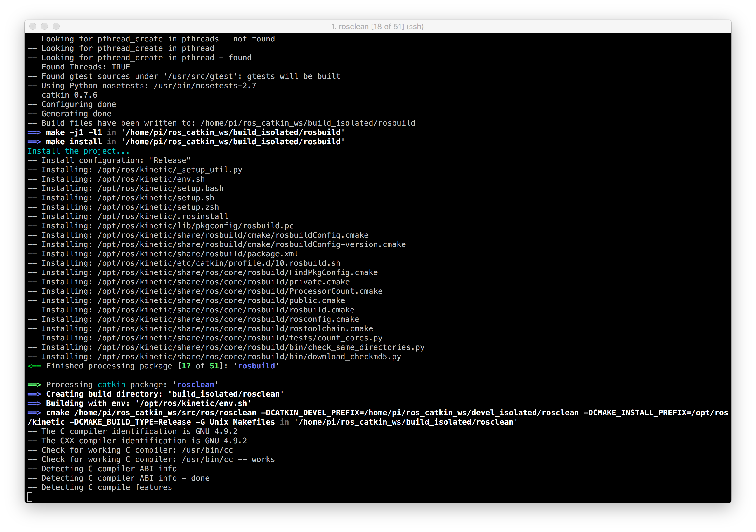The width and height of the screenshot is (756, 532).
Task: Click 'Finished processing package [17 of 51]' line
Action: pyautogui.click(x=153, y=366)
